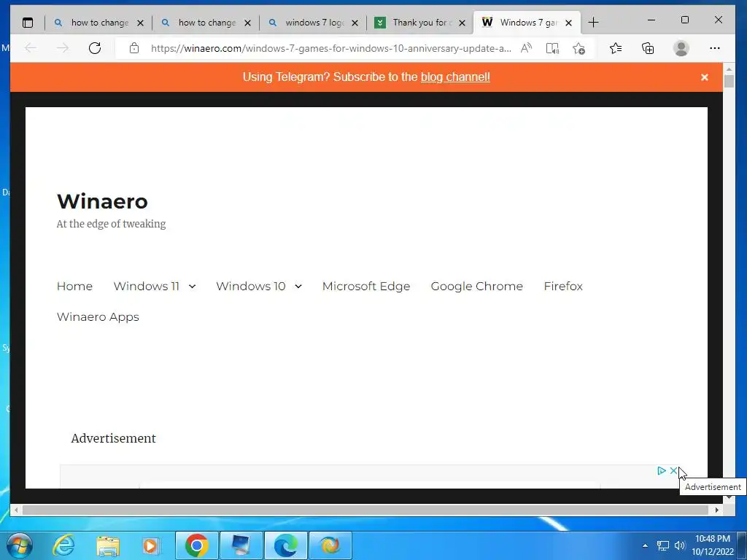Open the computer monitor app on taskbar
This screenshot has height=560, width=747.
[x=241, y=545]
